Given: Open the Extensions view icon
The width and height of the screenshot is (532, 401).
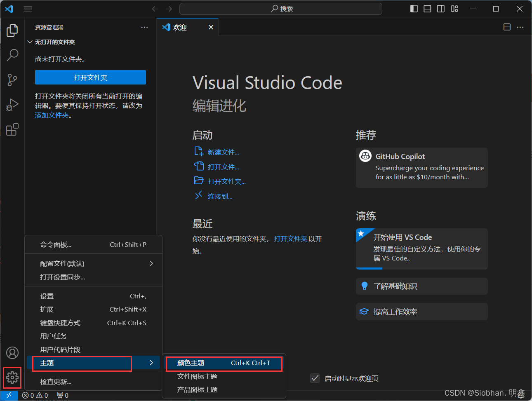Looking at the screenshot, I should pos(12,130).
